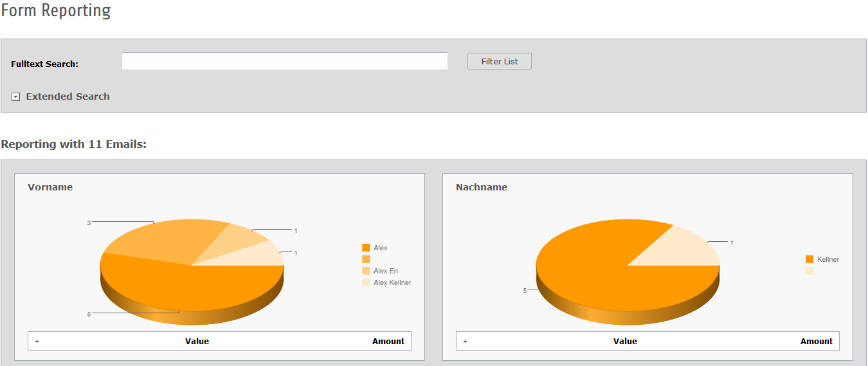Select the Alex En legend swatch
Viewport: 868px width, 366px height.
point(366,271)
